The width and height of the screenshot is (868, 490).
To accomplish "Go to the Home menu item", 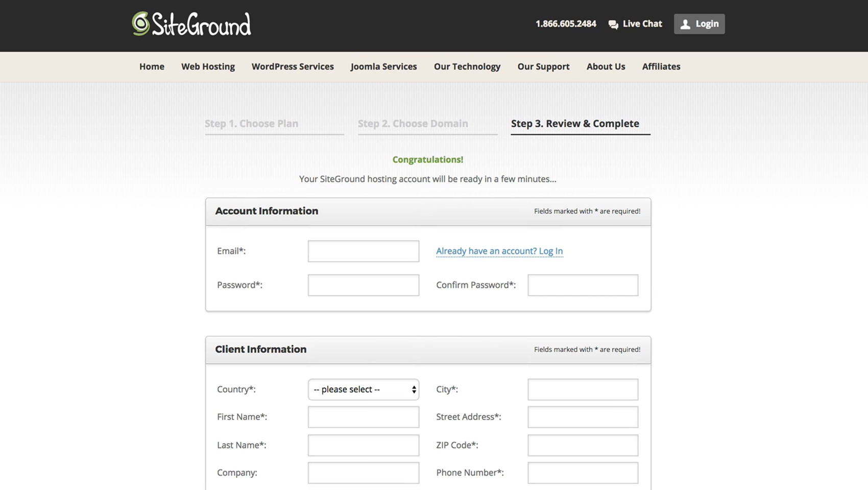I will pyautogui.click(x=152, y=66).
